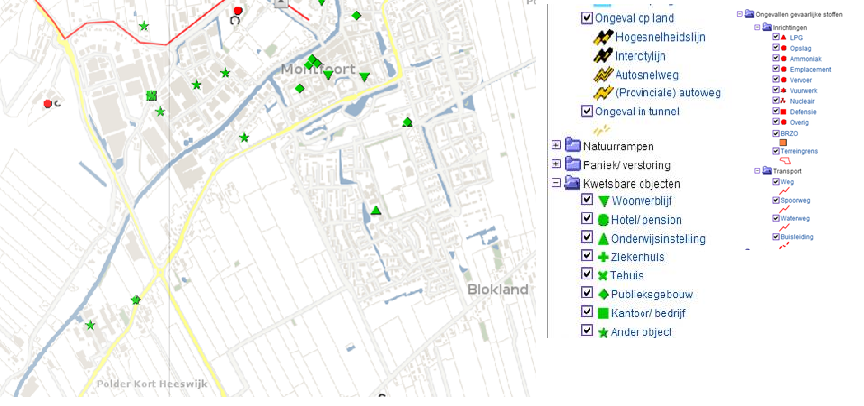Collapse the Ongevallen gevaarlijke stoffen folder
This screenshot has height=406, width=864.
click(x=739, y=14)
